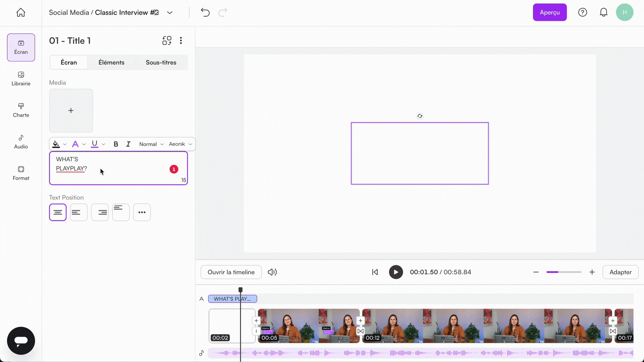The width and height of the screenshot is (644, 362).
Task: Click the Aperçu button
Action: tap(549, 12)
